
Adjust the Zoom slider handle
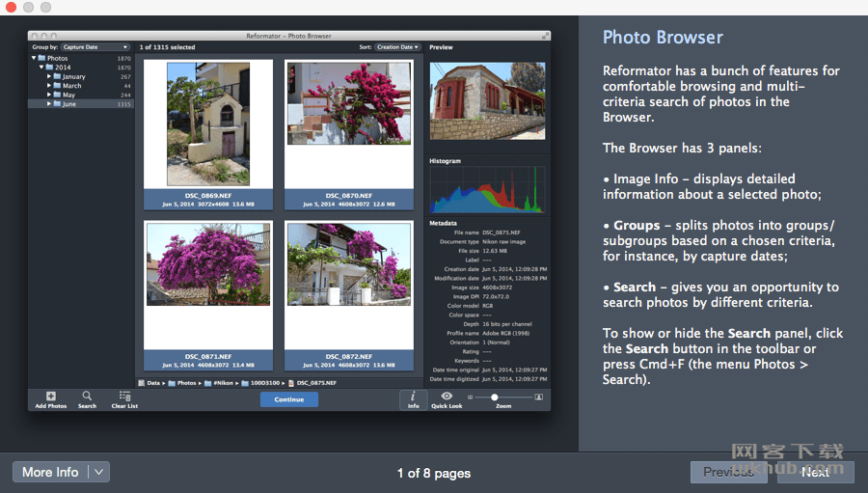pos(495,397)
